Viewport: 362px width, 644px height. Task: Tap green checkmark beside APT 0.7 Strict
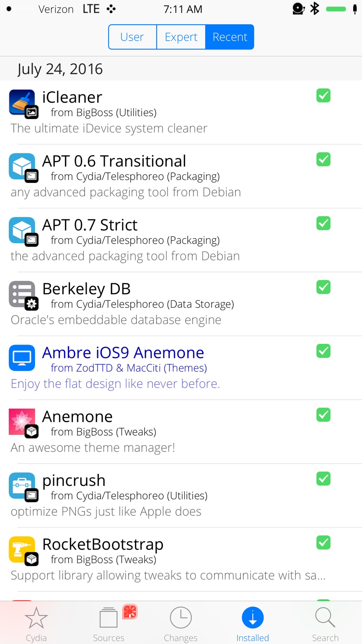pos(323,223)
